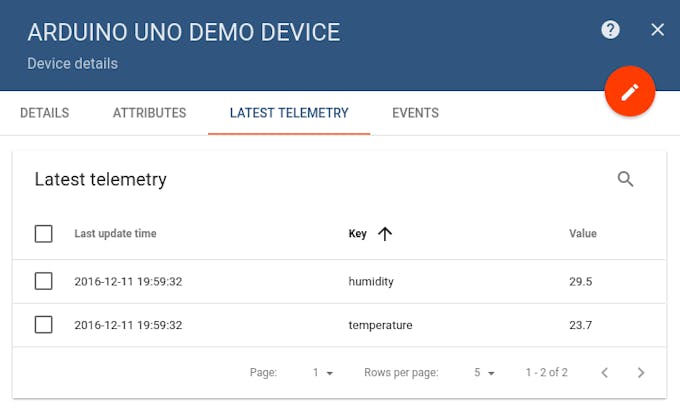Click the temperature value 23.7
The height and width of the screenshot is (419, 680).
point(581,325)
